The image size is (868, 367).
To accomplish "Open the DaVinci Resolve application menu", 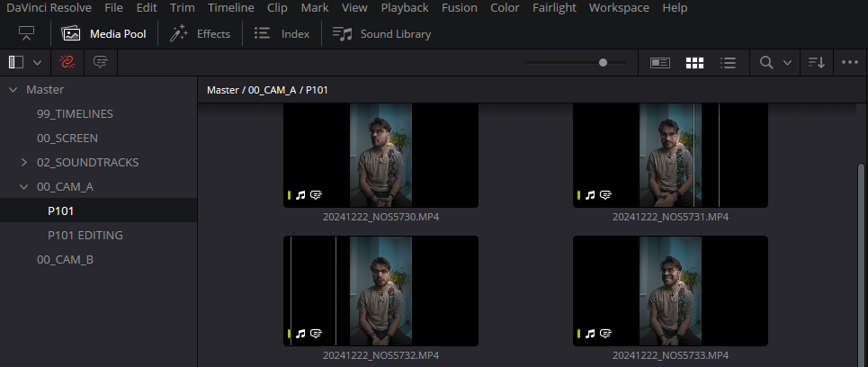I will [49, 8].
